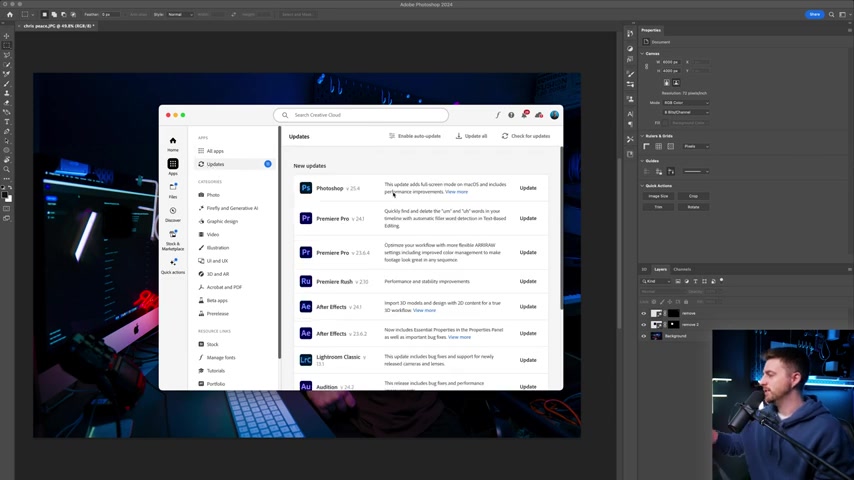Image resolution: width=854 pixels, height=480 pixels.
Task: Open Discover in Creative Cloud sidebar
Action: (x=173, y=214)
